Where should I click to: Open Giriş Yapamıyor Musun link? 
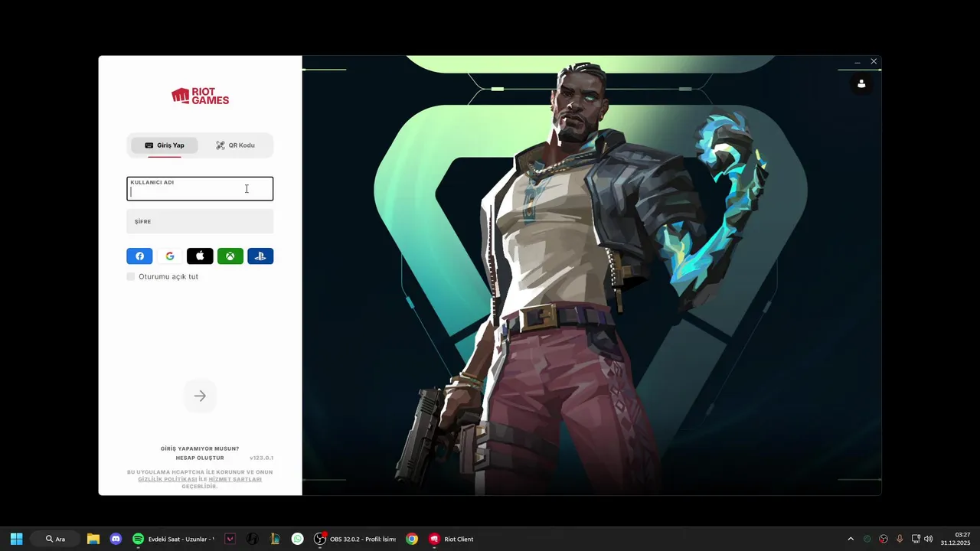pos(200,448)
